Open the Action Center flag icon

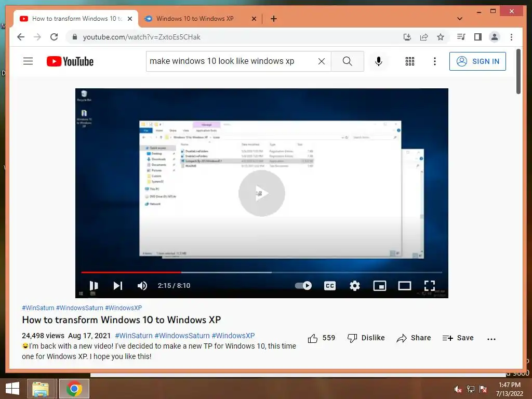coord(483,389)
